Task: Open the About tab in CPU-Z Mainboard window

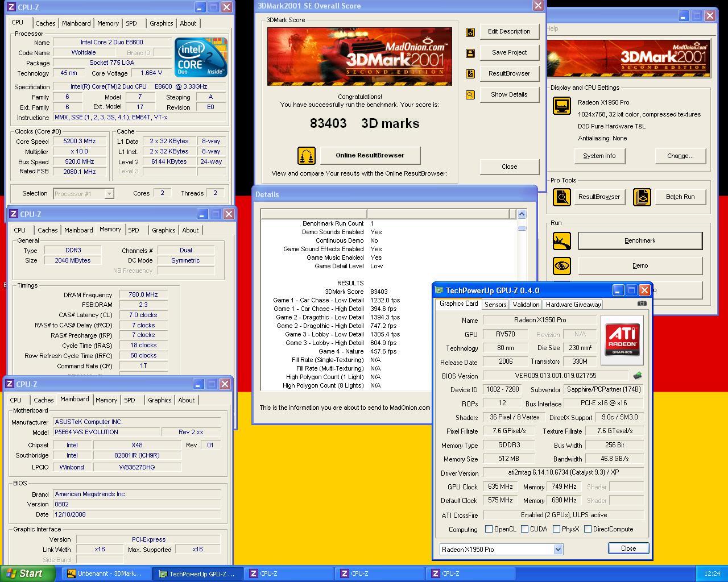Action: 187,400
